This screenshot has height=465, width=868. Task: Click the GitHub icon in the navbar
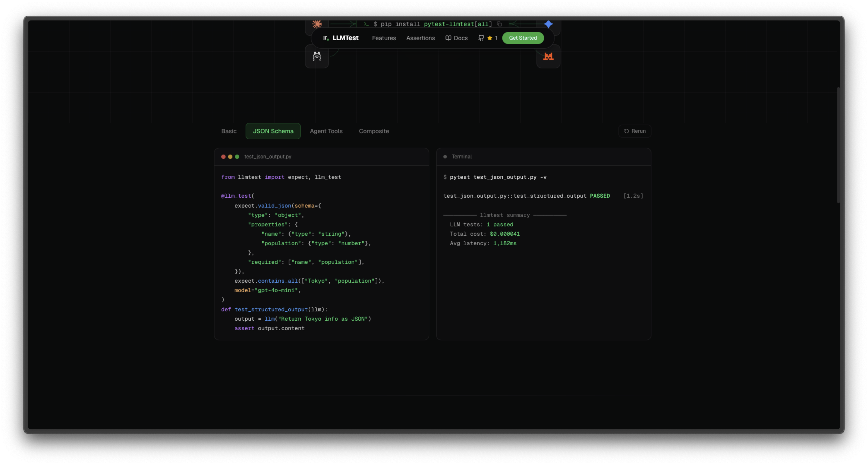[481, 38]
